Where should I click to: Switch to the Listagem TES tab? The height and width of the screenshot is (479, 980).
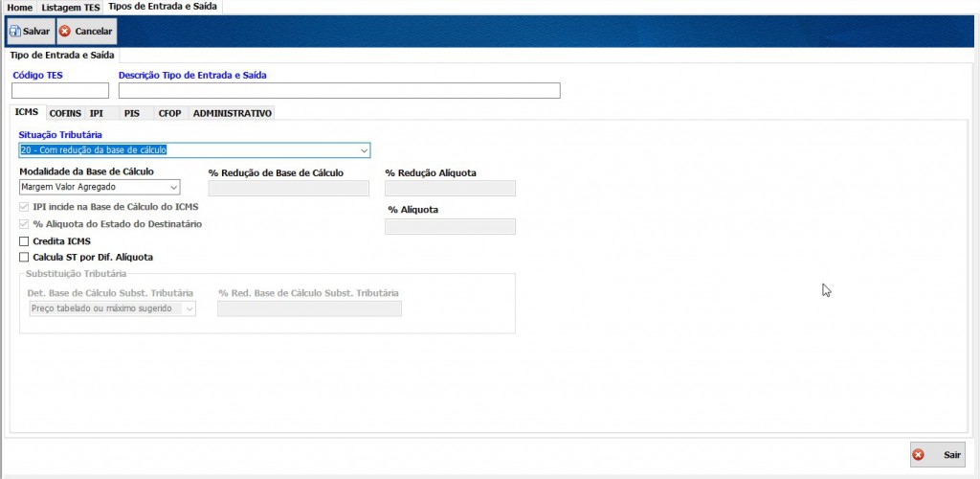coord(69,7)
